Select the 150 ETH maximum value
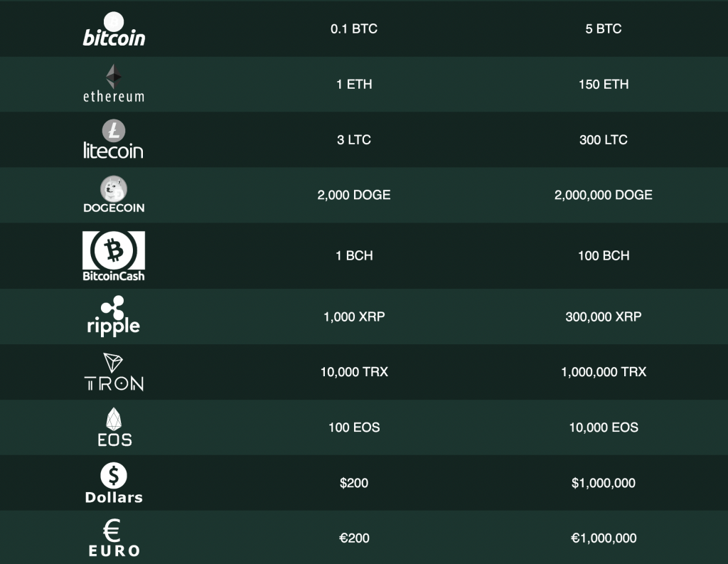728x564 pixels. [604, 84]
